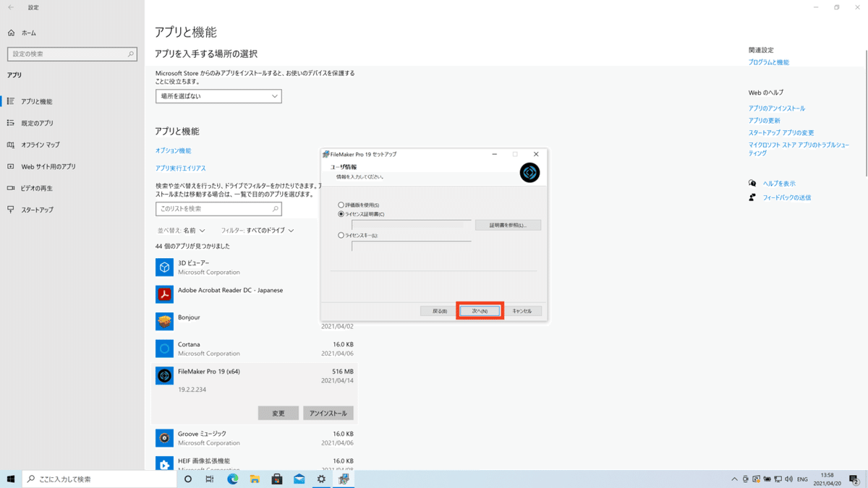
Task: Open the 場所を選ばない dropdown
Action: pos(218,95)
